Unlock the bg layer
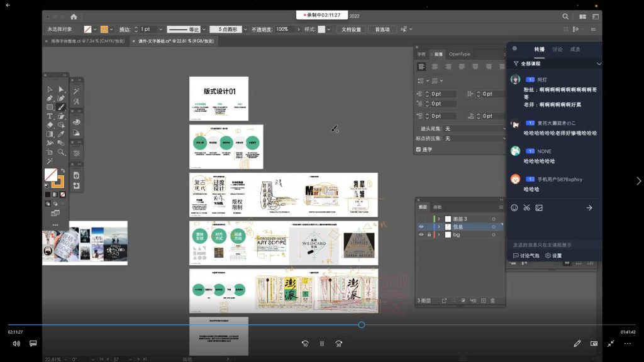The image size is (644, 362). tap(429, 234)
